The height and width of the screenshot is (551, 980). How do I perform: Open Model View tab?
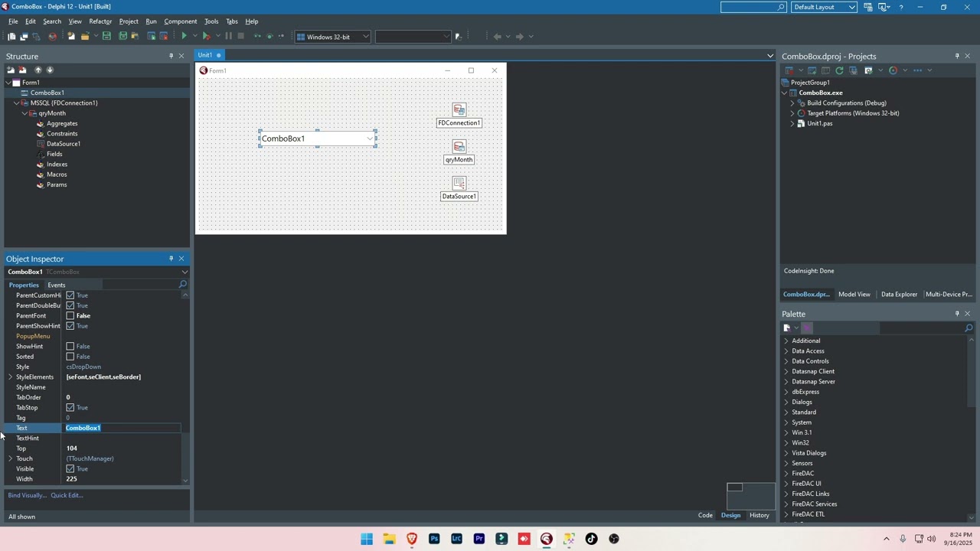click(x=854, y=294)
